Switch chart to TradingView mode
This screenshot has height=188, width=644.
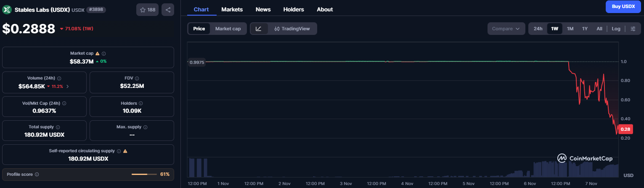coord(292,29)
